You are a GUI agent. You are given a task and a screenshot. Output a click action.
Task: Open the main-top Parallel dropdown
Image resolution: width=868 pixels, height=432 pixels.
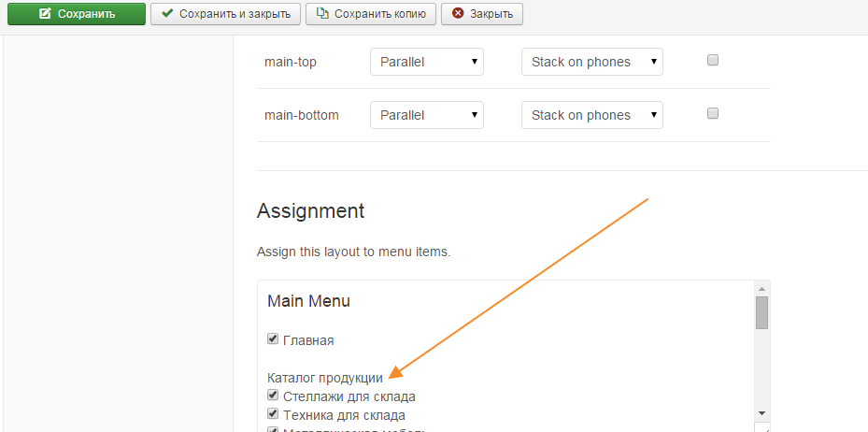427,63
